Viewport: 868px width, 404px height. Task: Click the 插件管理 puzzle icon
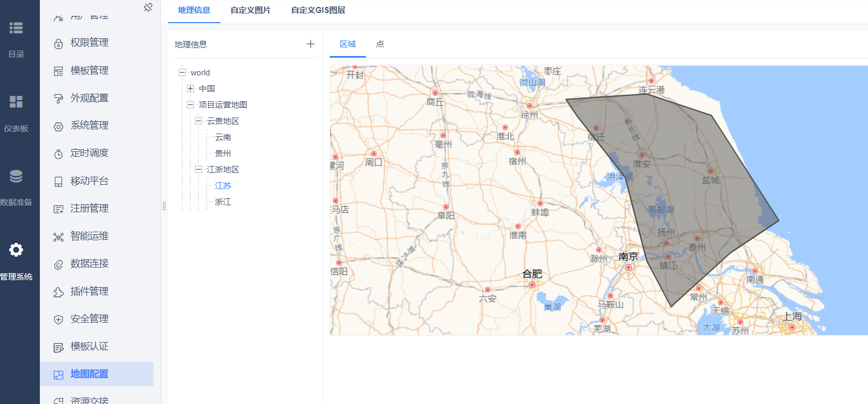tap(58, 292)
